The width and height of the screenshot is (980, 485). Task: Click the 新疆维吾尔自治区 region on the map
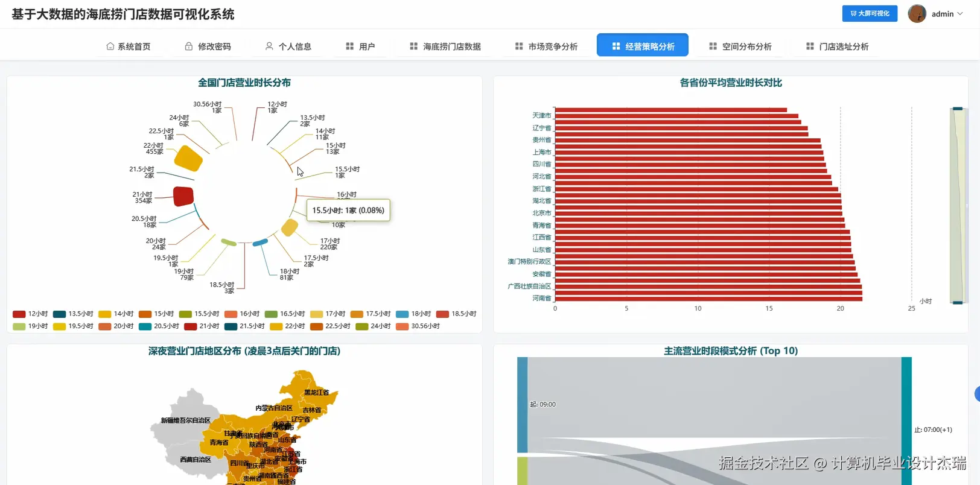tap(185, 420)
